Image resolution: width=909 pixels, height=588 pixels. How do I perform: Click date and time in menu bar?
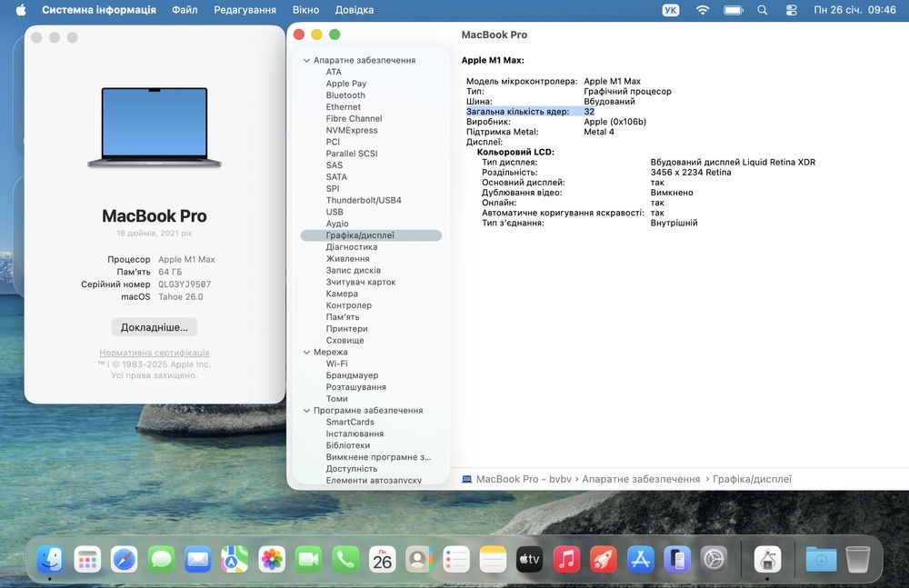coord(854,10)
